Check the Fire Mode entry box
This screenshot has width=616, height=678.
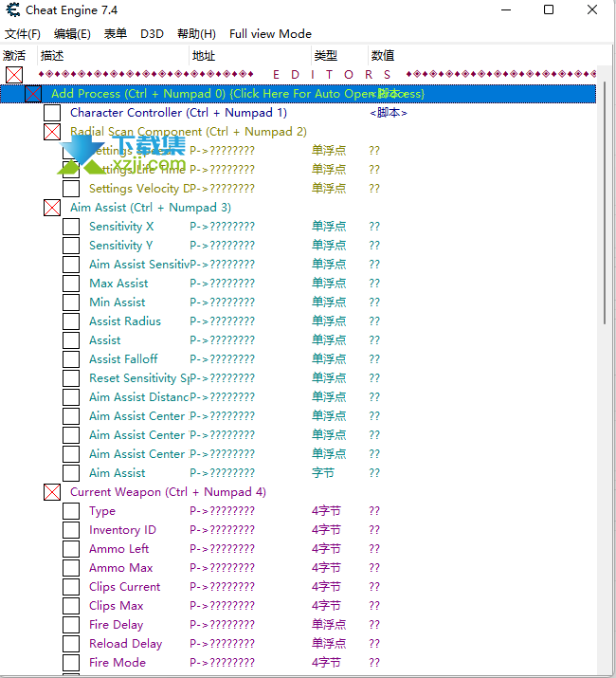pyautogui.click(x=71, y=663)
